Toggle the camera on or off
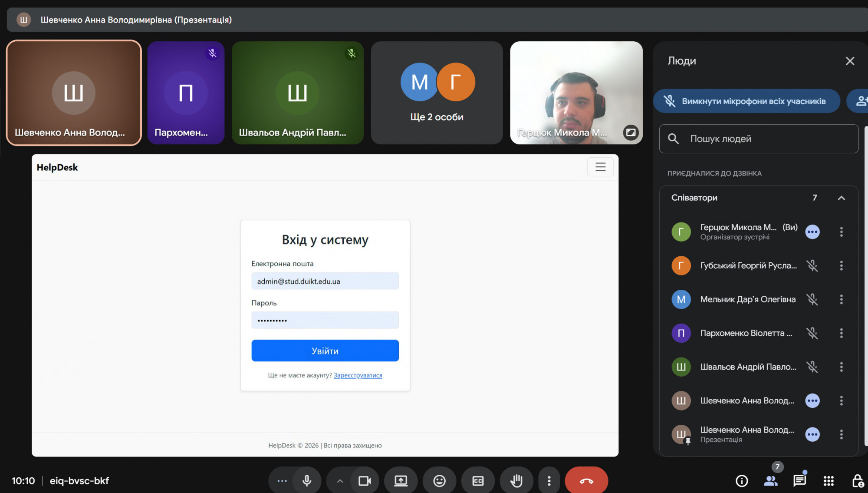The width and height of the screenshot is (868, 493). [x=365, y=481]
